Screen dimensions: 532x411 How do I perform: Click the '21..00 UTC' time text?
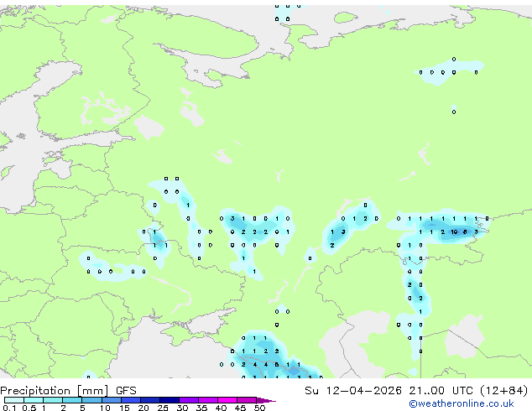pos(441,391)
